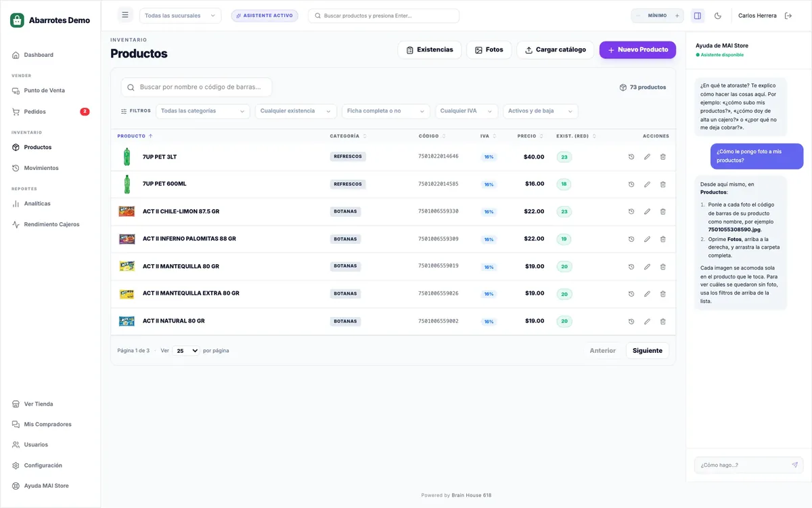812x508 pixels.
Task: Send the message in help chat
Action: tap(794, 465)
